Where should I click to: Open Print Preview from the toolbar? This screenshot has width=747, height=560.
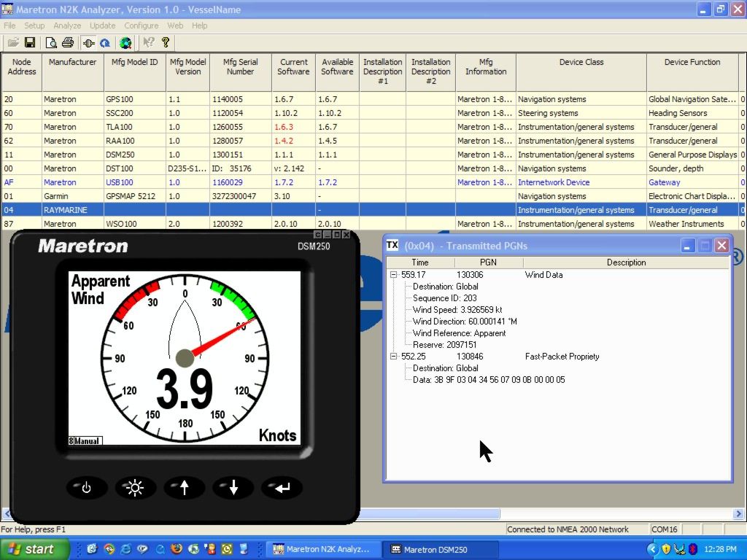tap(51, 43)
